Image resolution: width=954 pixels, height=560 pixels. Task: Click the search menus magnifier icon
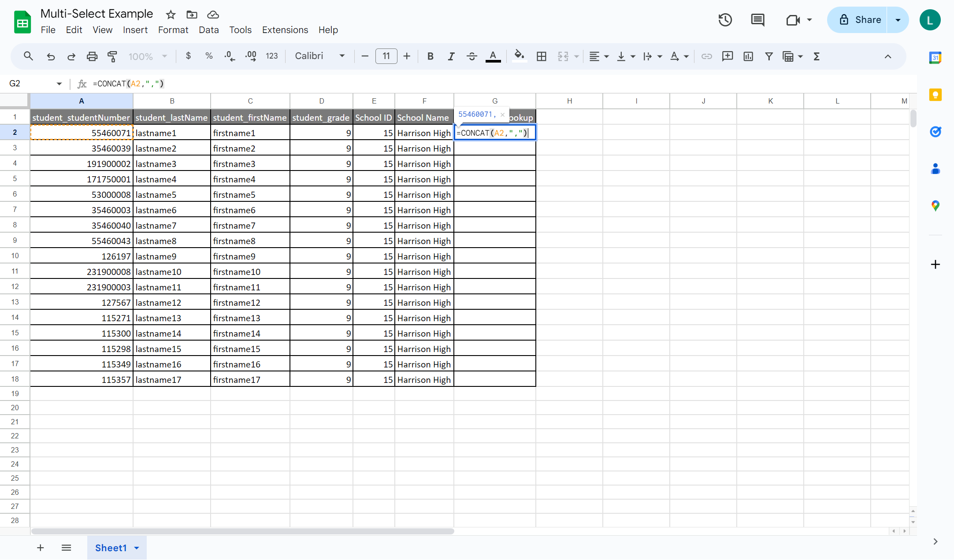tap(28, 56)
